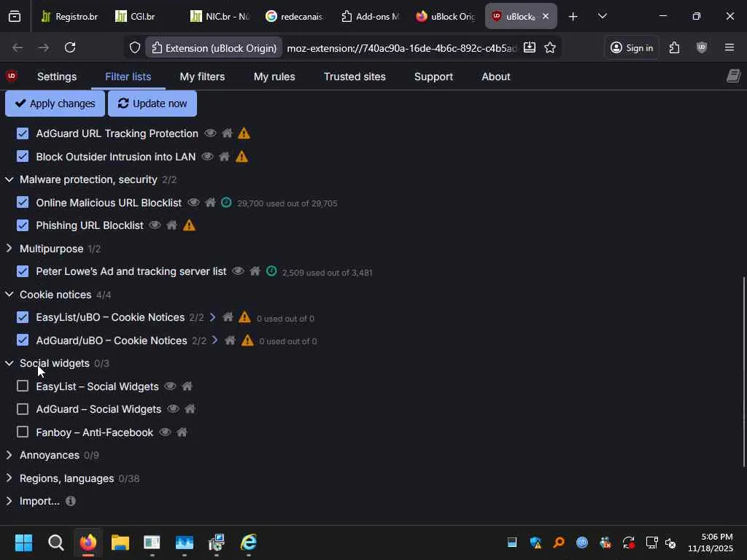Open home page for Peter Lowe's list
This screenshot has height=560, width=747.
pos(255,271)
